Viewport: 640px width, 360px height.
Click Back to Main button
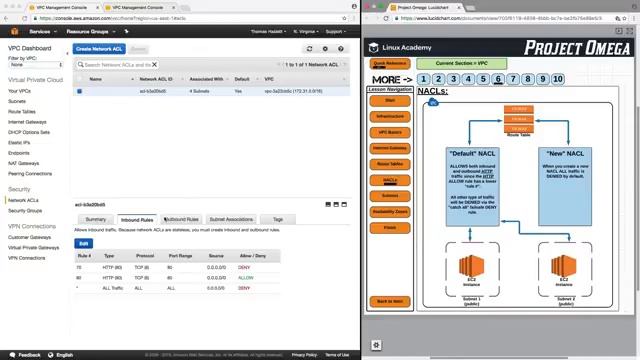click(390, 302)
